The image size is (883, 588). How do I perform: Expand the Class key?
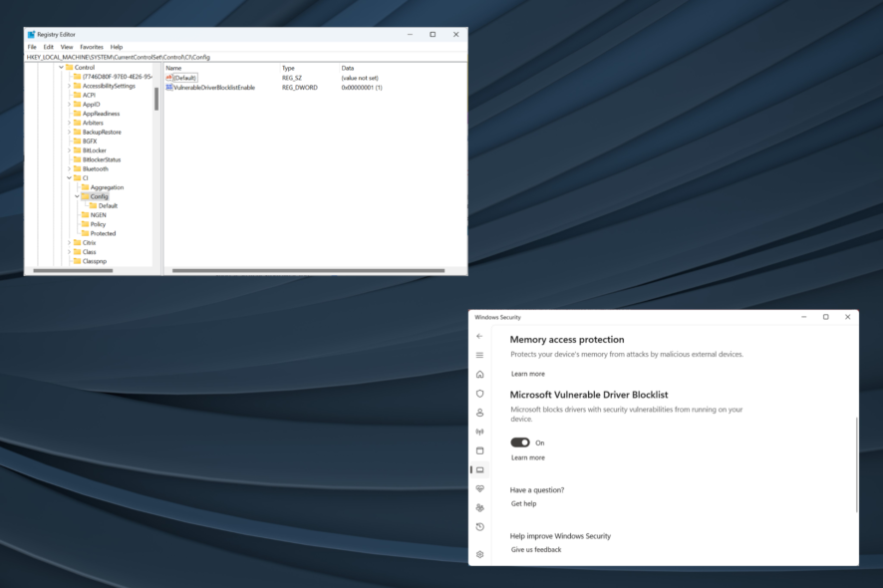(70, 252)
